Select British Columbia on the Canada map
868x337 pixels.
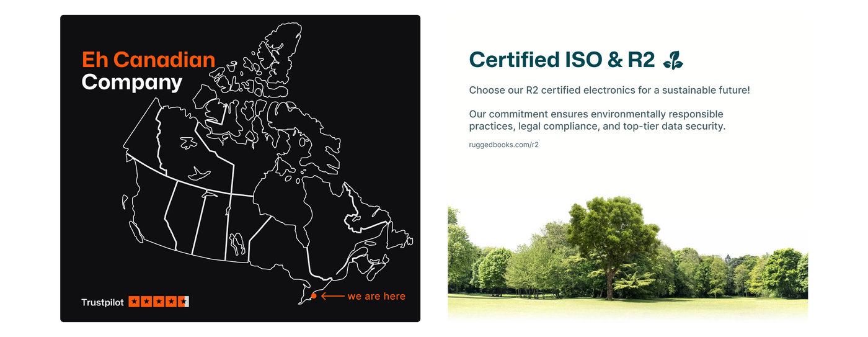tap(146, 205)
